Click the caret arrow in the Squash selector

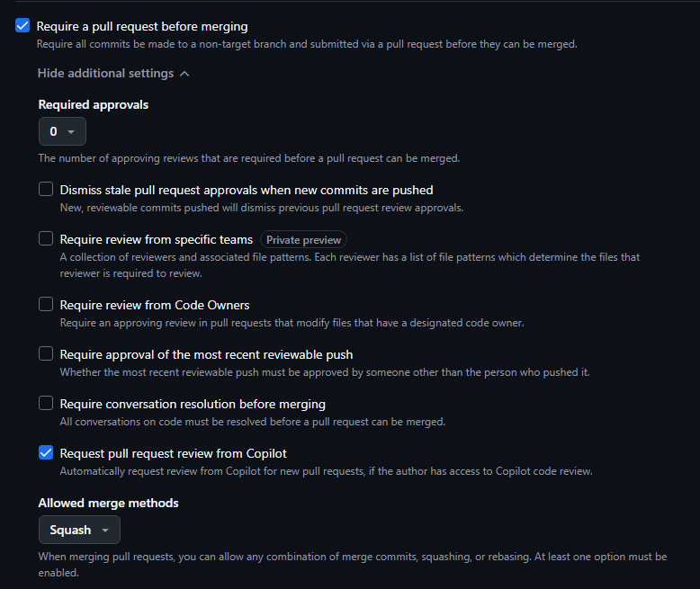pyautogui.click(x=105, y=531)
